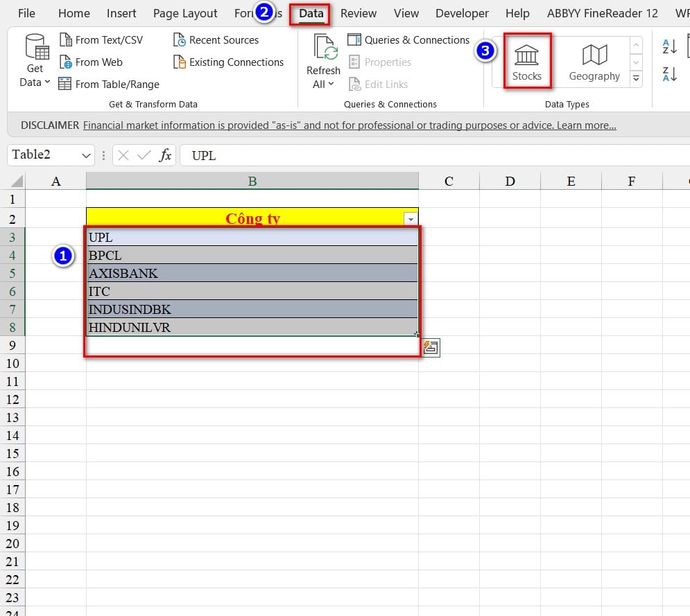The image size is (690, 616).
Task: Click the grayed Properties button
Action: pyautogui.click(x=380, y=62)
